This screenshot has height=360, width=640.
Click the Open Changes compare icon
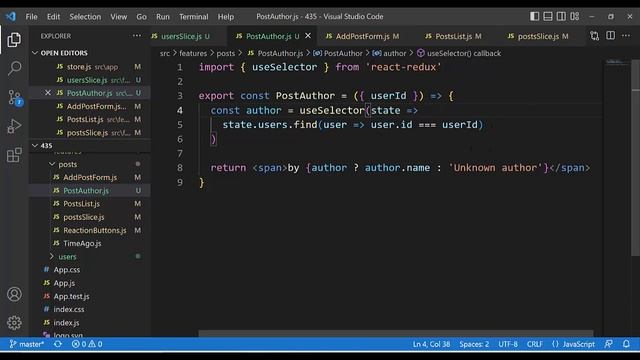click(x=595, y=36)
